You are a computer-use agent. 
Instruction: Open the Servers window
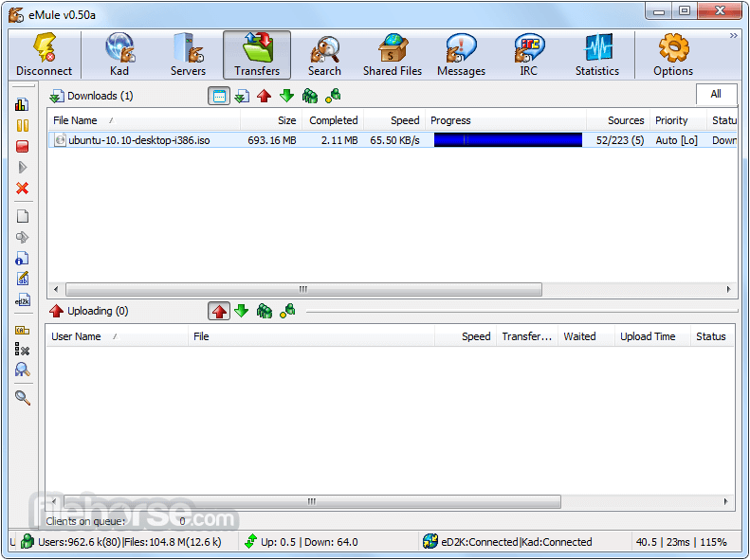point(188,54)
